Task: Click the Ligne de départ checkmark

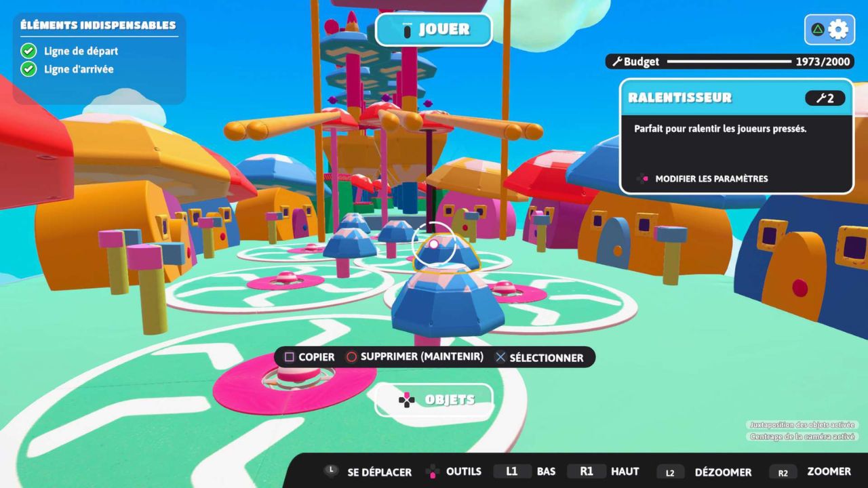Action: (x=28, y=51)
